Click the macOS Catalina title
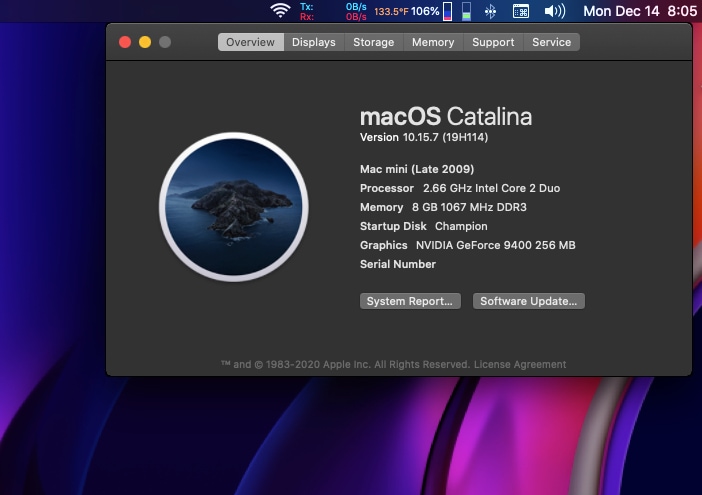 (x=446, y=116)
